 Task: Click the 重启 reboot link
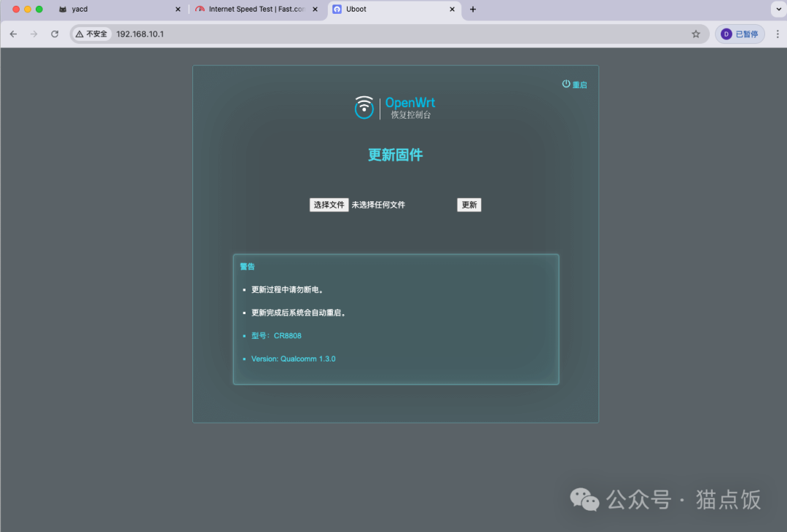tap(574, 85)
